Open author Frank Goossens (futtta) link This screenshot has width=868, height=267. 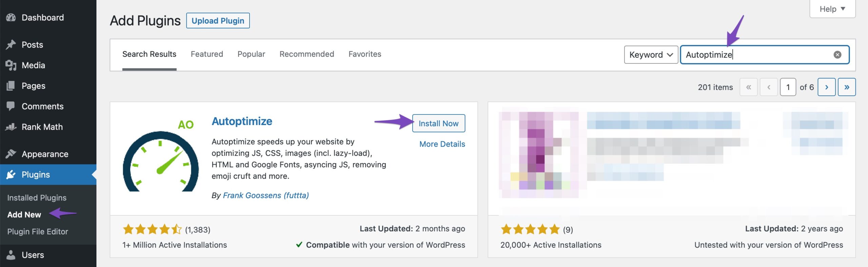(266, 195)
